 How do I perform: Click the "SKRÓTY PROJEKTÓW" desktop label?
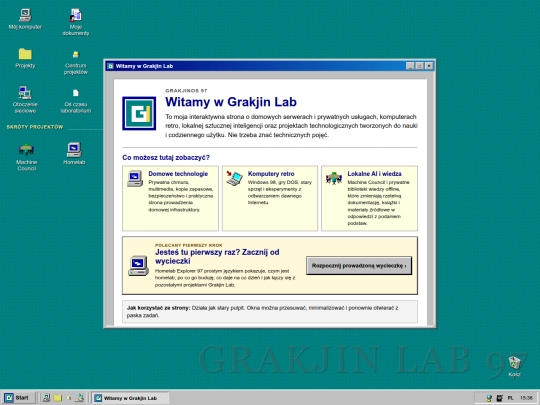pyautogui.click(x=35, y=127)
